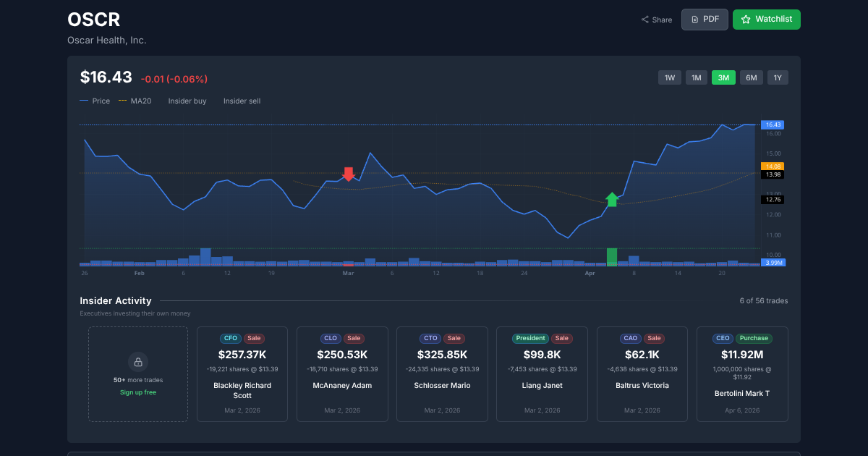
Task: Click the green volume bar in April
Action: click(612, 256)
